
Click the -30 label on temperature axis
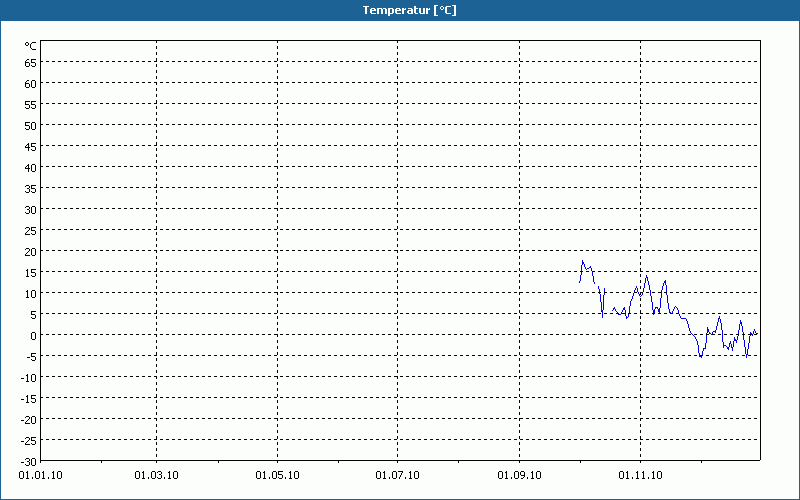click(29, 462)
